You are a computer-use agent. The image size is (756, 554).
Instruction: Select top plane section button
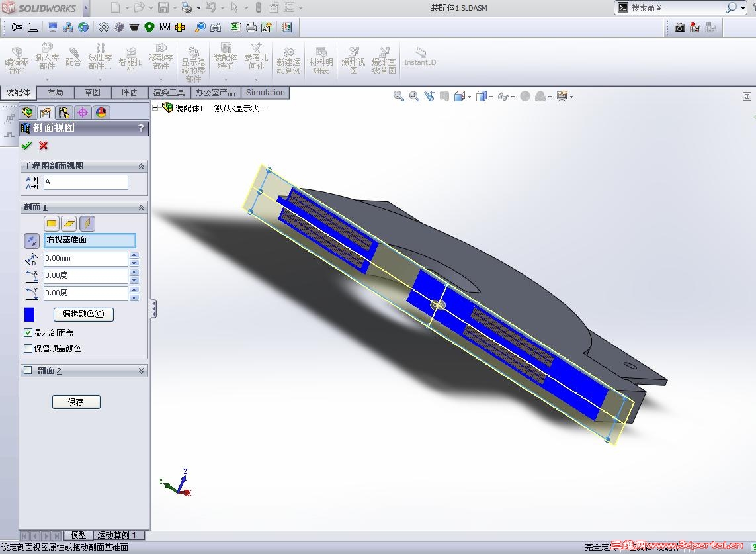click(69, 224)
